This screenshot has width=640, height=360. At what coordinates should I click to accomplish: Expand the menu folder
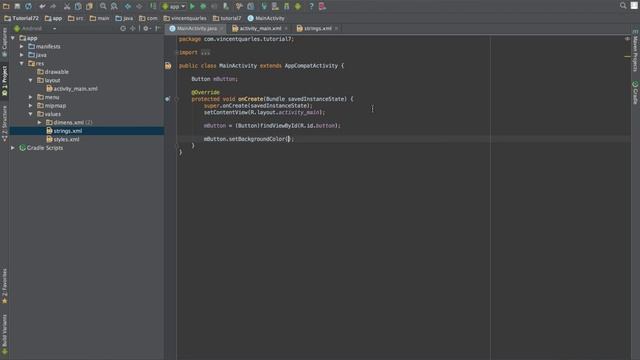[31, 97]
